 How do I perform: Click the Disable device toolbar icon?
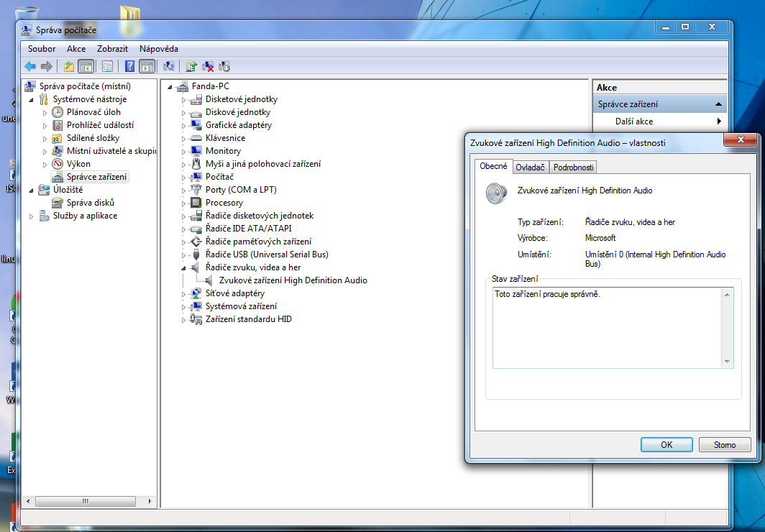pos(224,67)
